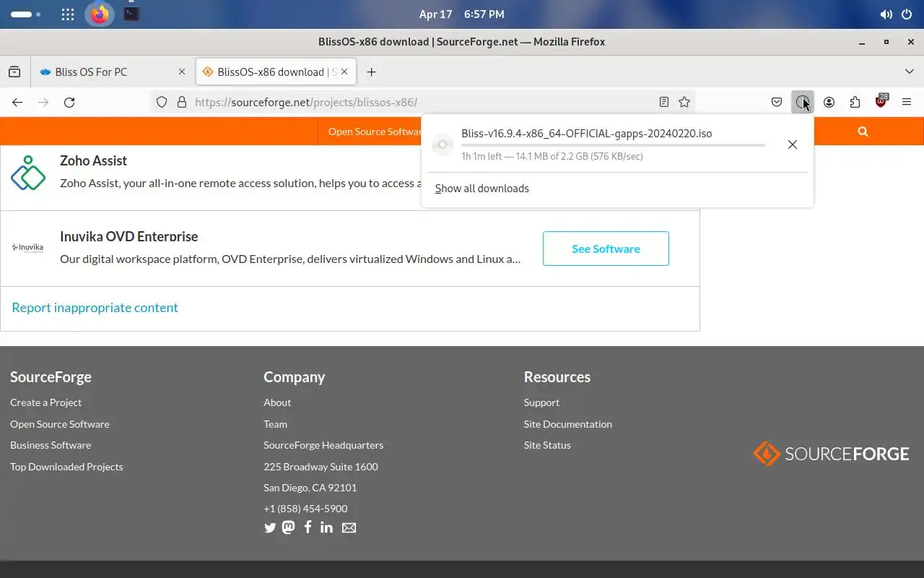Click Open Source Software footer link

(60, 424)
